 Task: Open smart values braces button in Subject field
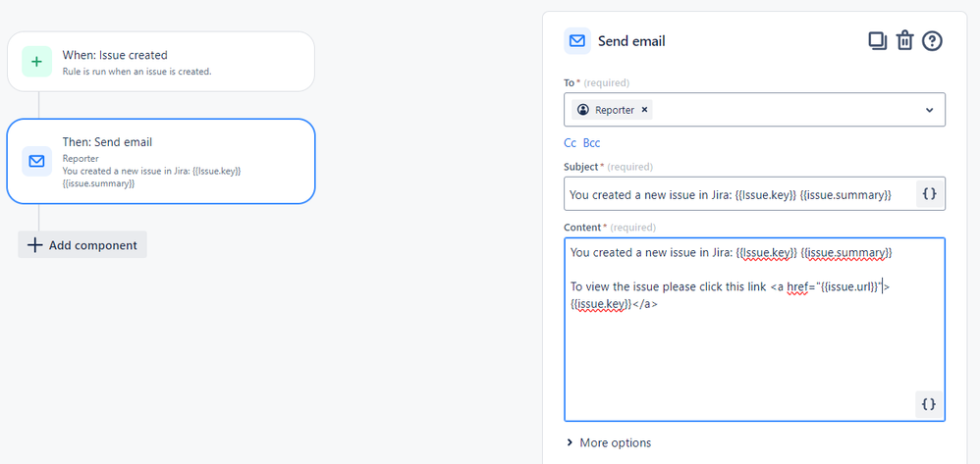pos(929,194)
